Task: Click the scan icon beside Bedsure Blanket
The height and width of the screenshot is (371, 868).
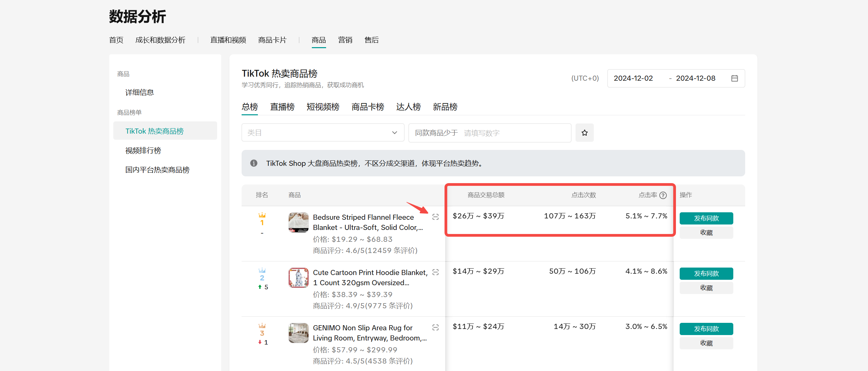Action: coord(435,217)
